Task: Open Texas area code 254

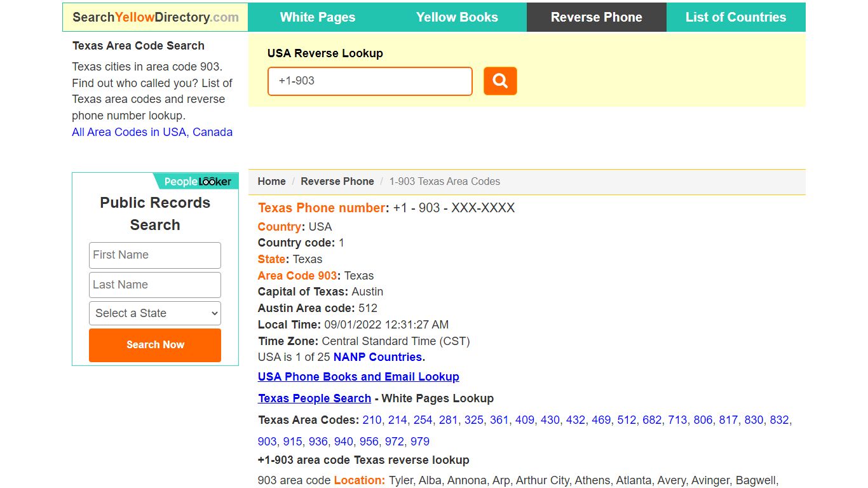Action: pyautogui.click(x=423, y=420)
